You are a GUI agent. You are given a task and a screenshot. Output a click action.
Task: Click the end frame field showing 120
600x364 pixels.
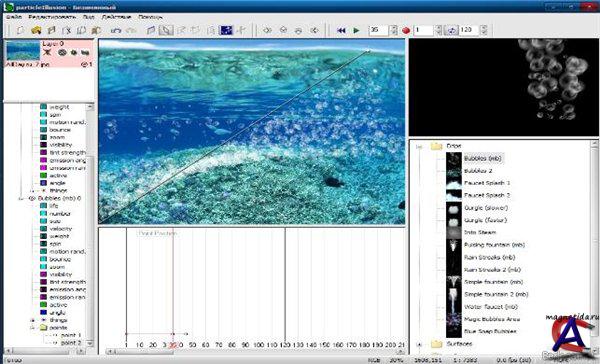pyautogui.click(x=469, y=30)
